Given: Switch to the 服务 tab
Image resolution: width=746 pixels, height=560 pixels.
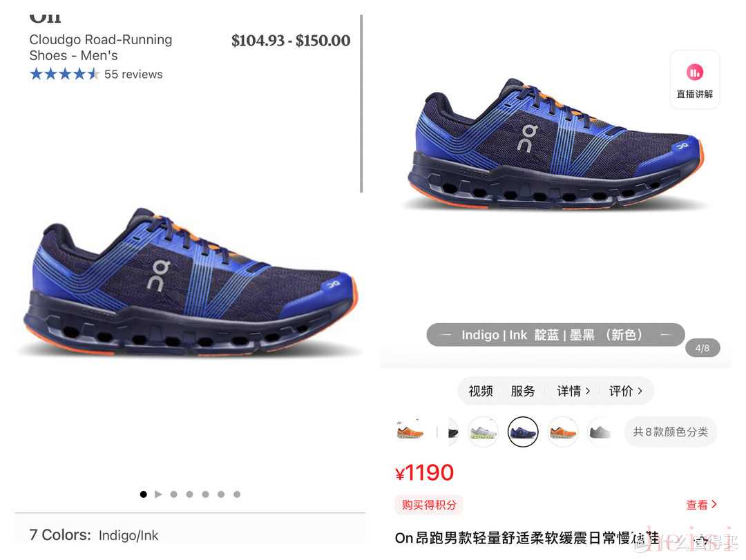Looking at the screenshot, I should pos(523,391).
